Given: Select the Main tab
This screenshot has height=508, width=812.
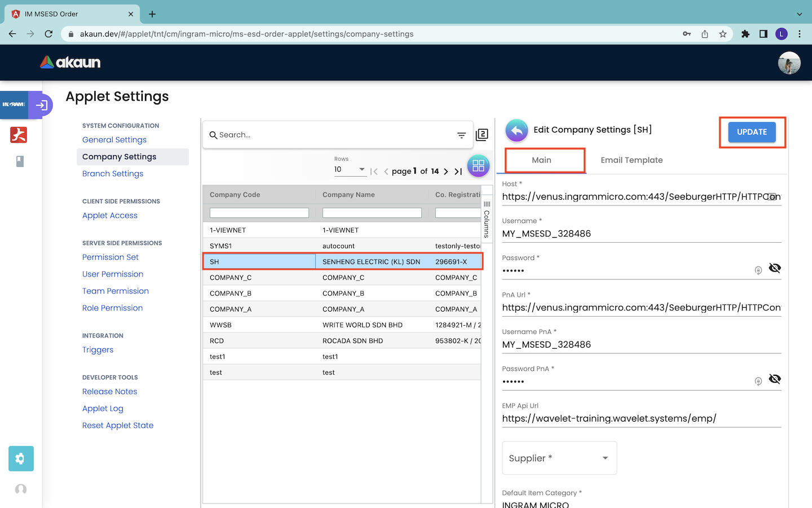Looking at the screenshot, I should [541, 160].
